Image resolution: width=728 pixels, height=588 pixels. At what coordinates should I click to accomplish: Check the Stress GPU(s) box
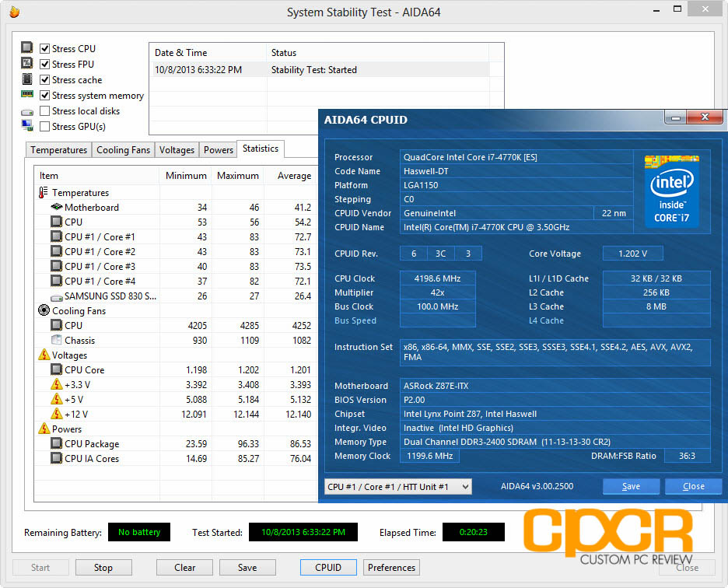[x=44, y=126]
